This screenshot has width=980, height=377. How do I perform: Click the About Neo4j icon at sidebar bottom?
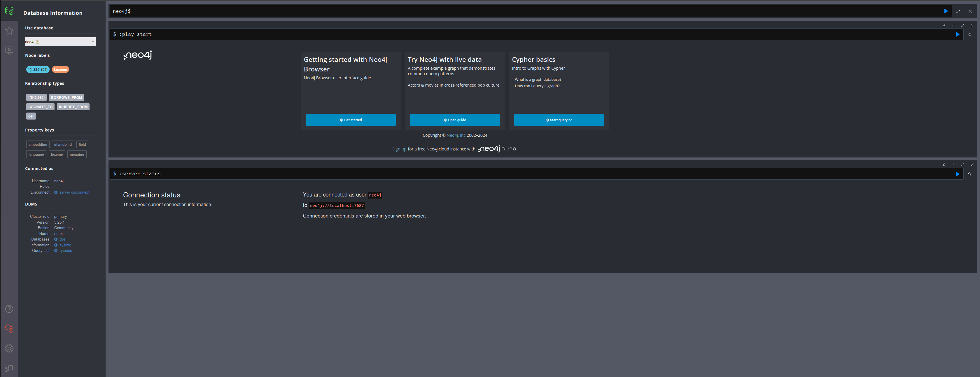pos(9,368)
